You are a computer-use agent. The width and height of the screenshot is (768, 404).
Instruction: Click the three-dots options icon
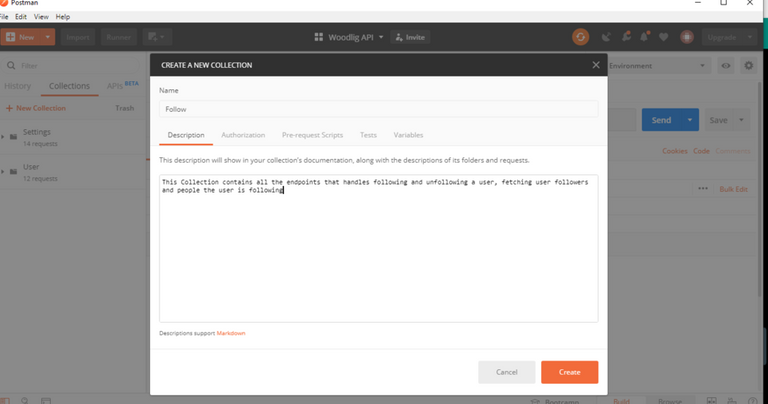click(703, 189)
